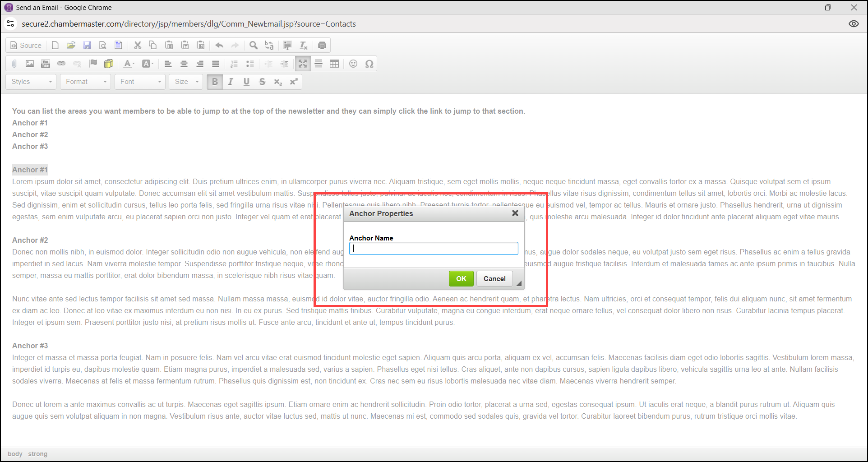The width and height of the screenshot is (868, 462).
Task: Toggle Bold formatting
Action: [x=215, y=82]
